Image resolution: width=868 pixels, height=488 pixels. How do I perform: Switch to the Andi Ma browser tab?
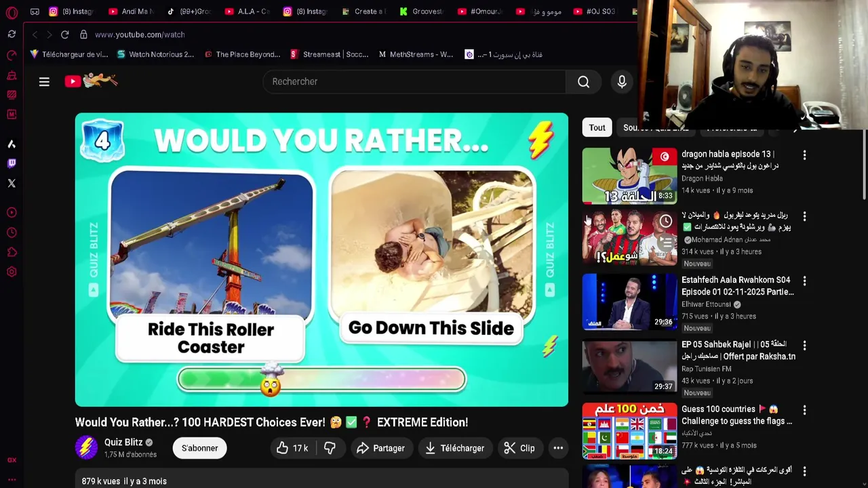click(x=132, y=12)
